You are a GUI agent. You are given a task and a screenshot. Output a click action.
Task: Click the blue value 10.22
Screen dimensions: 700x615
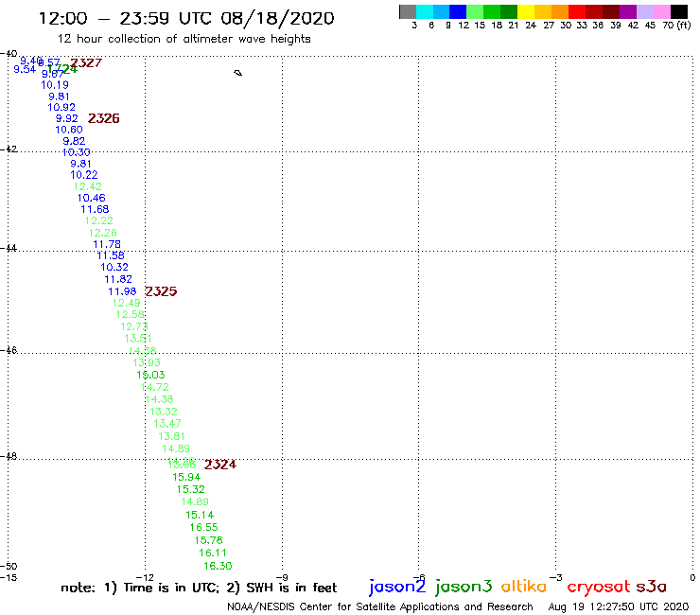point(84,175)
